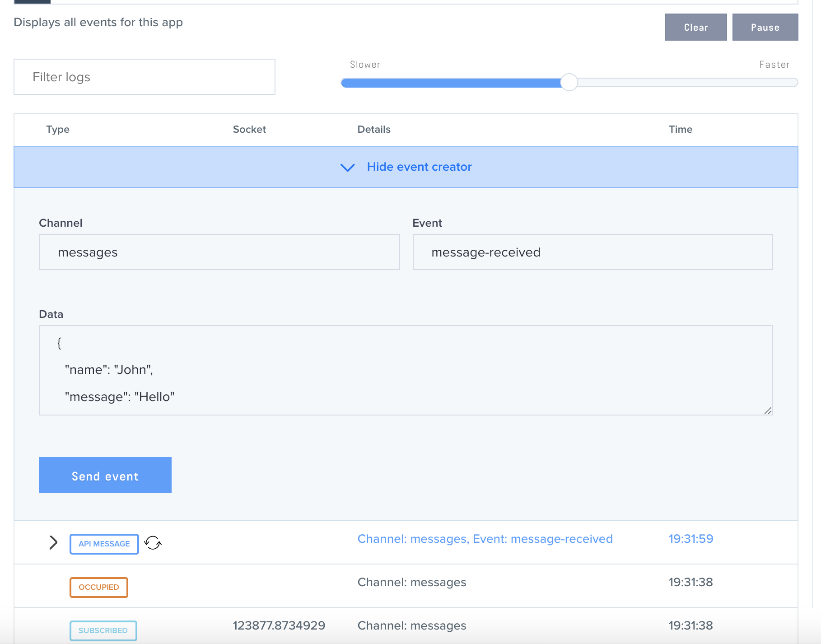
Task: Click the Data textarea resize handle
Action: [x=768, y=411]
